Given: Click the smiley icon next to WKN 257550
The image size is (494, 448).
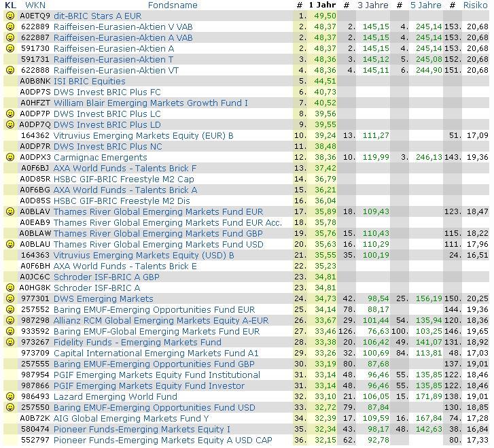Looking at the screenshot, I should point(10,407).
